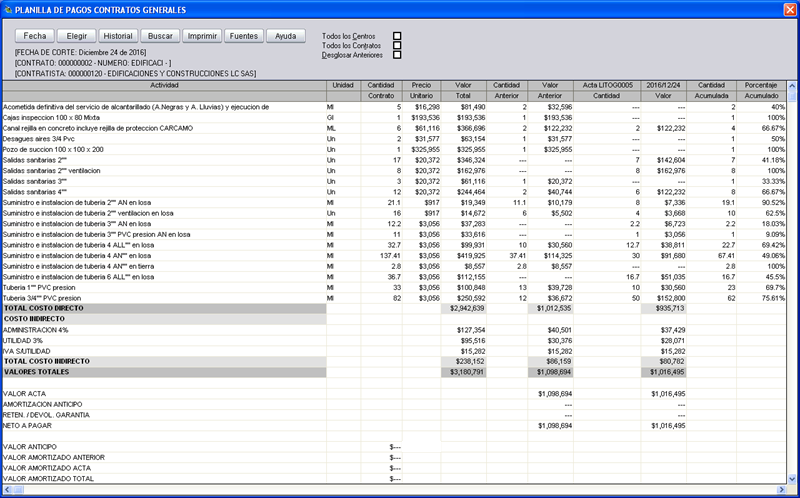
Task: Open the Fuentes options
Action: (x=244, y=36)
